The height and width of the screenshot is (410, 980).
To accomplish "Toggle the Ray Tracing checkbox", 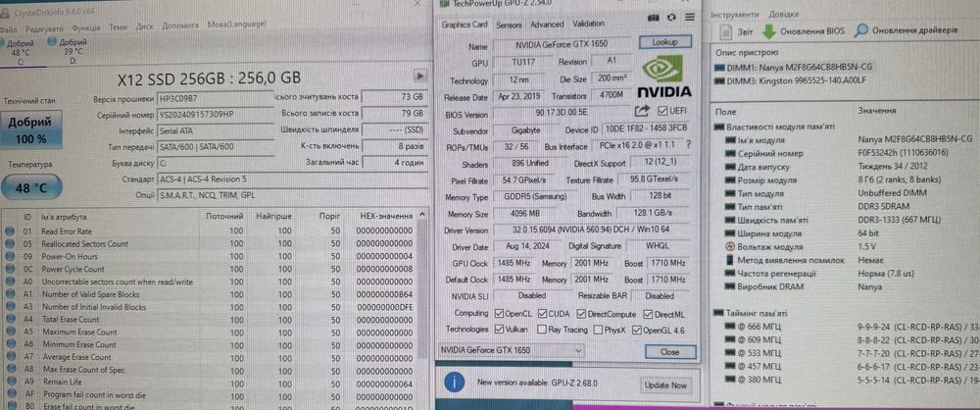I will 542,330.
